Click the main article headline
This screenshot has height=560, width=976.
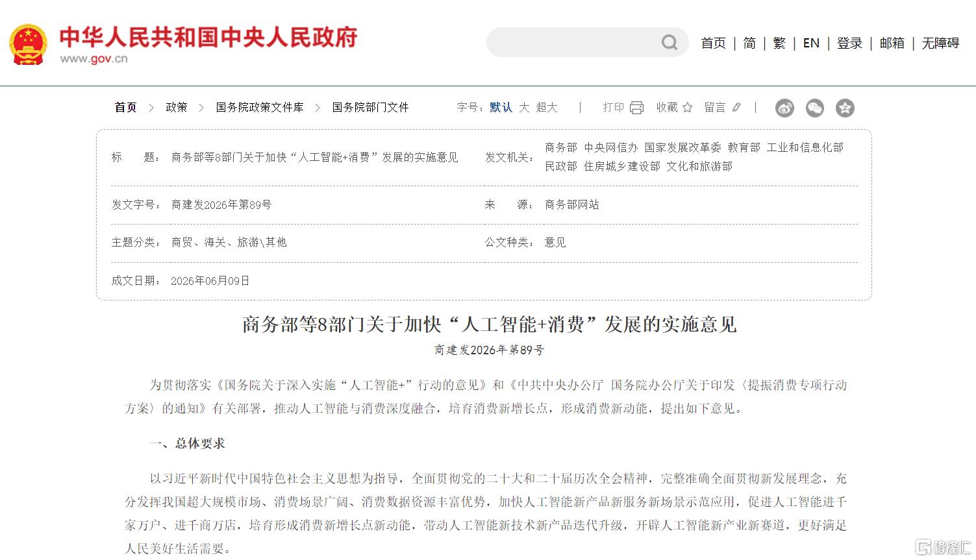point(489,324)
